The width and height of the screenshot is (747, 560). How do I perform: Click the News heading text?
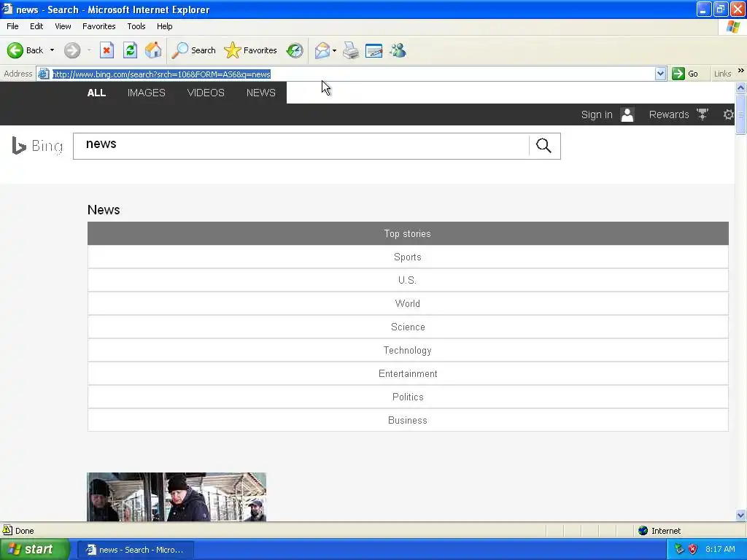pyautogui.click(x=104, y=209)
